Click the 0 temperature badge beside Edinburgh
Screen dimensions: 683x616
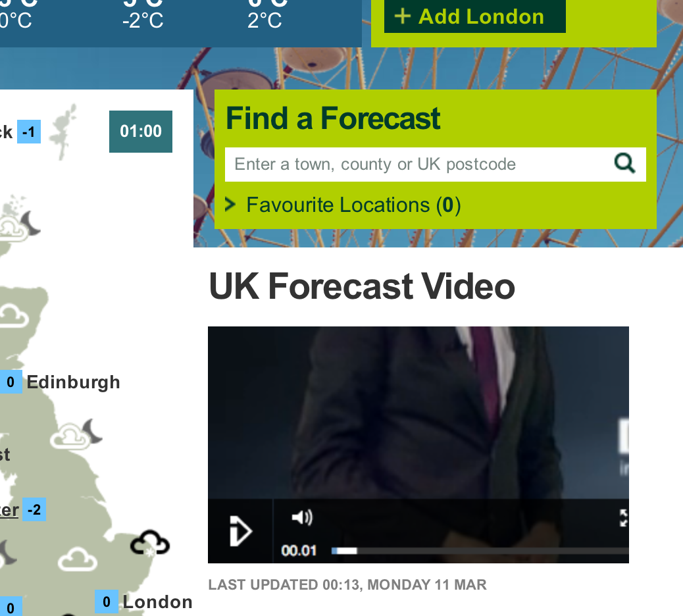tap(11, 382)
